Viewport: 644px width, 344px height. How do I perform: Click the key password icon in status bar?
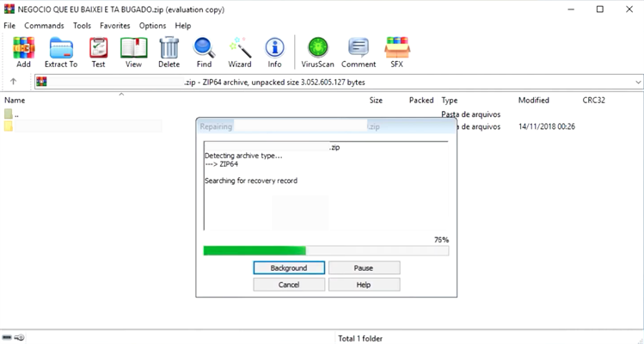point(19,338)
